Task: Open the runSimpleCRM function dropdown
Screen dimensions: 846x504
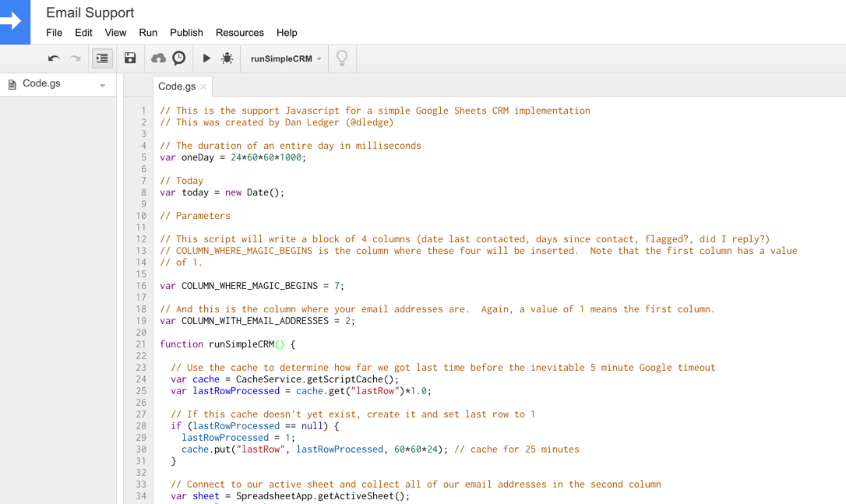Action: click(284, 58)
